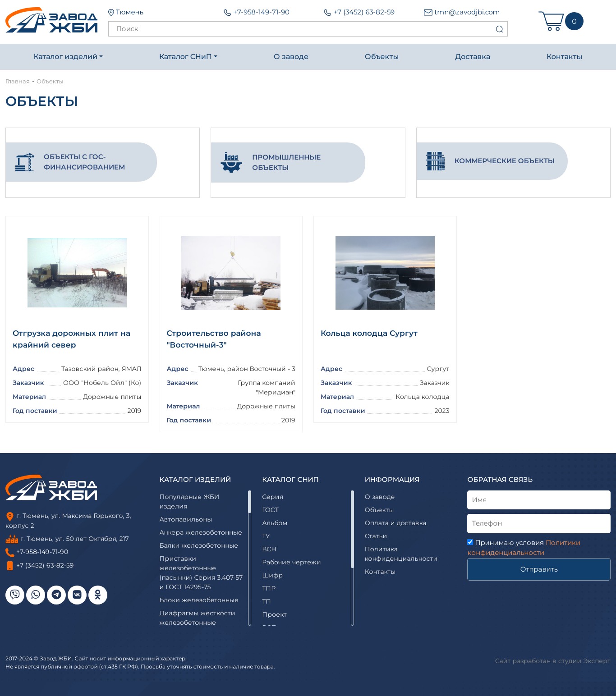The width and height of the screenshot is (616, 696).
Task: Select the Тюмень city label
Action: (x=129, y=12)
